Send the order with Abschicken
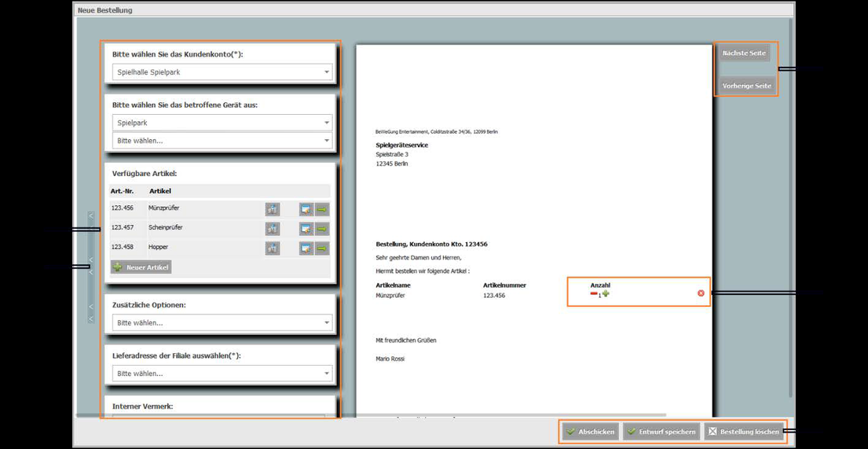The image size is (868, 449). coord(591,431)
